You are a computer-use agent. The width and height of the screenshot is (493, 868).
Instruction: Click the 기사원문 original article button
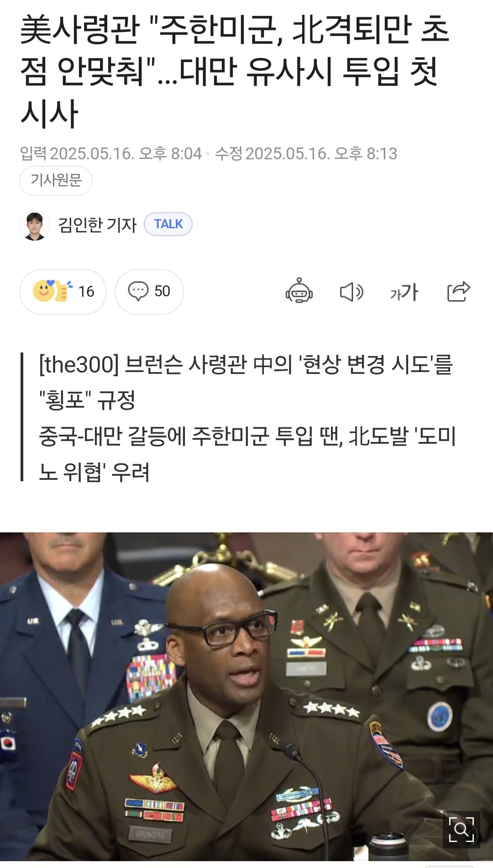tap(56, 180)
